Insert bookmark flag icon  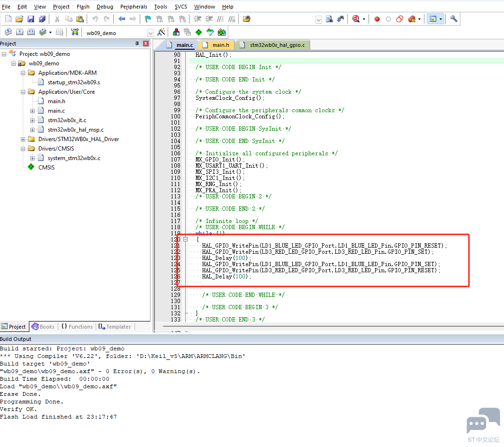coord(148,19)
